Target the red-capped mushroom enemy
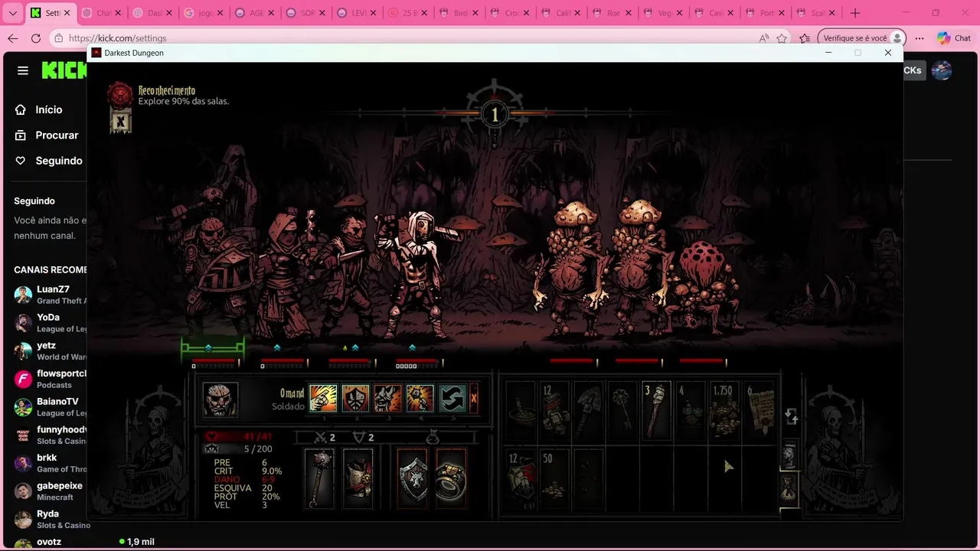Viewport: 980px width, 551px height. tap(704, 287)
